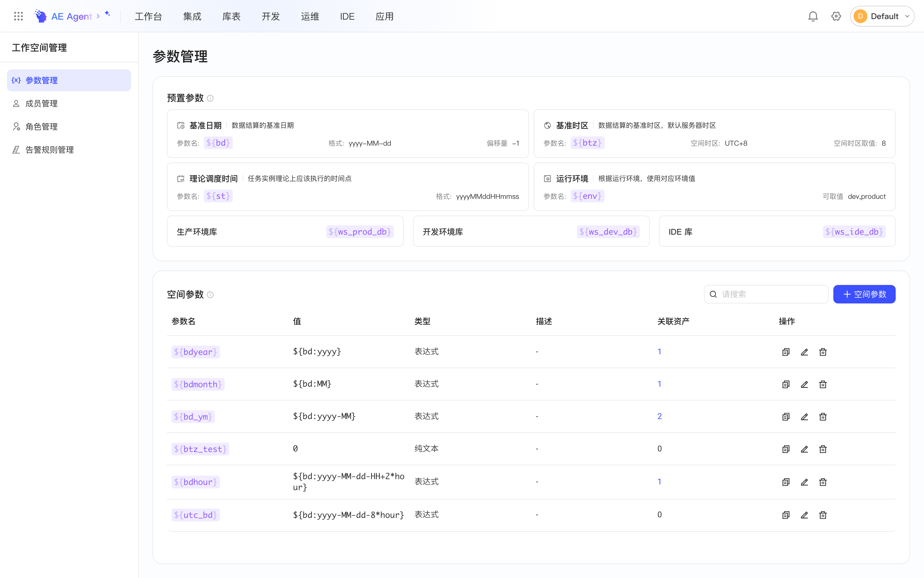Click the sparkle icon next to AE Agent
The height and width of the screenshot is (578, 924).
click(107, 14)
